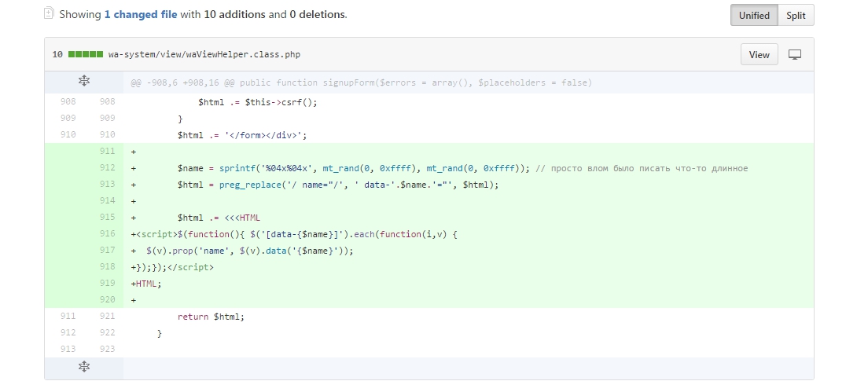This screenshot has height=381, width=868.
Task: Click the '$html .= $this->csrf();' line
Action: [258, 102]
